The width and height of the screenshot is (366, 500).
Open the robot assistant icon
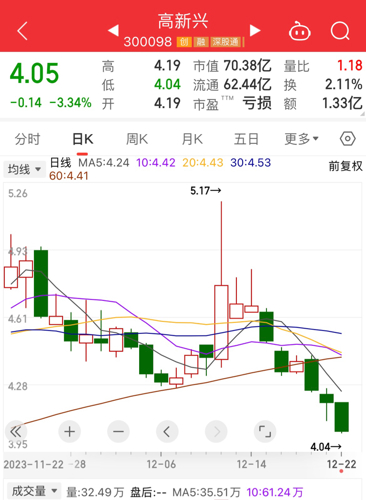pos(299,31)
